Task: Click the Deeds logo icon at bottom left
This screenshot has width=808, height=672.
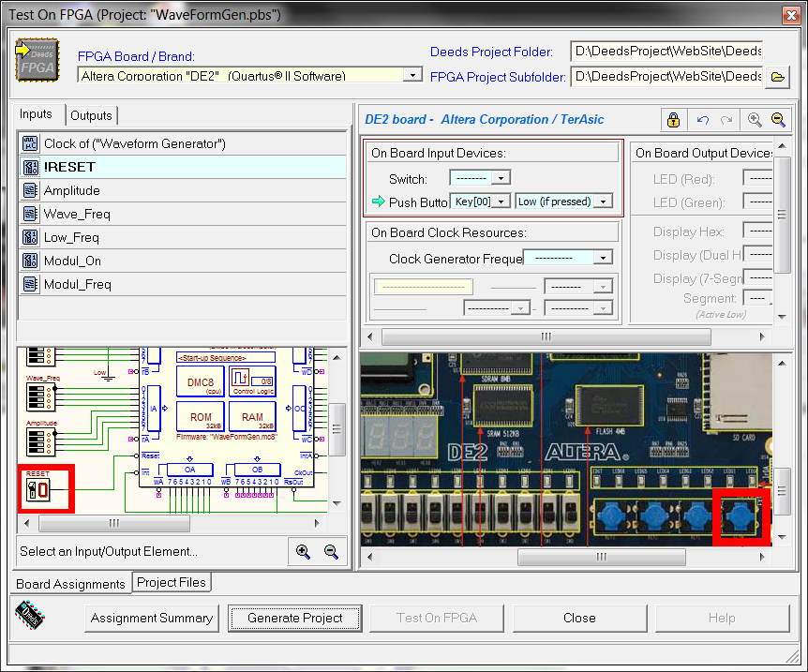Action: tap(30, 615)
